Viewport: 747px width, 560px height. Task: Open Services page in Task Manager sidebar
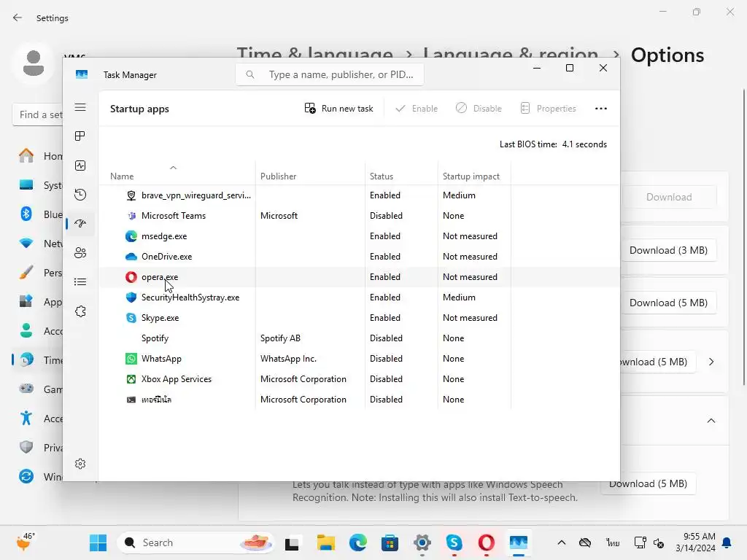tap(80, 311)
